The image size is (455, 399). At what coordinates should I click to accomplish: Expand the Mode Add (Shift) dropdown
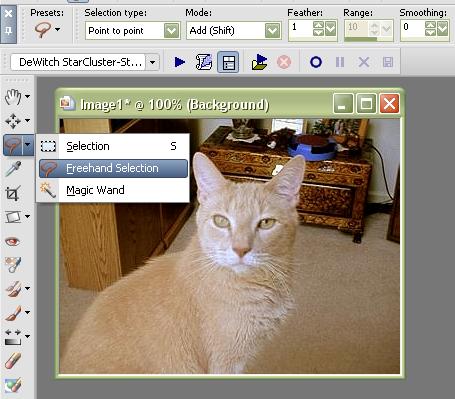(x=272, y=31)
